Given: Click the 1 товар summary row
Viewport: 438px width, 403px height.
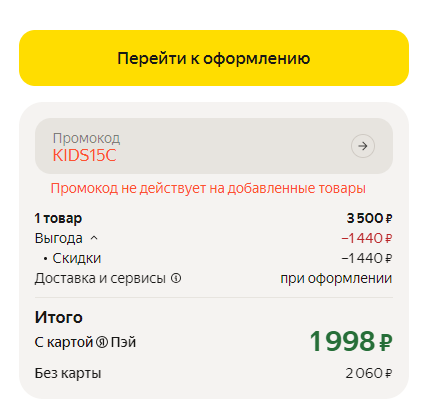Looking at the screenshot, I should point(214,218).
